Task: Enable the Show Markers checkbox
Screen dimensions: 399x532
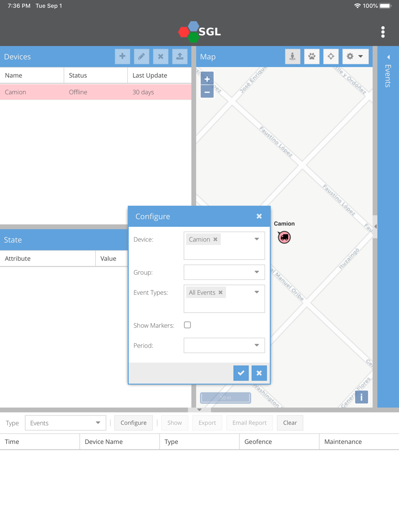Action: pyautogui.click(x=188, y=325)
